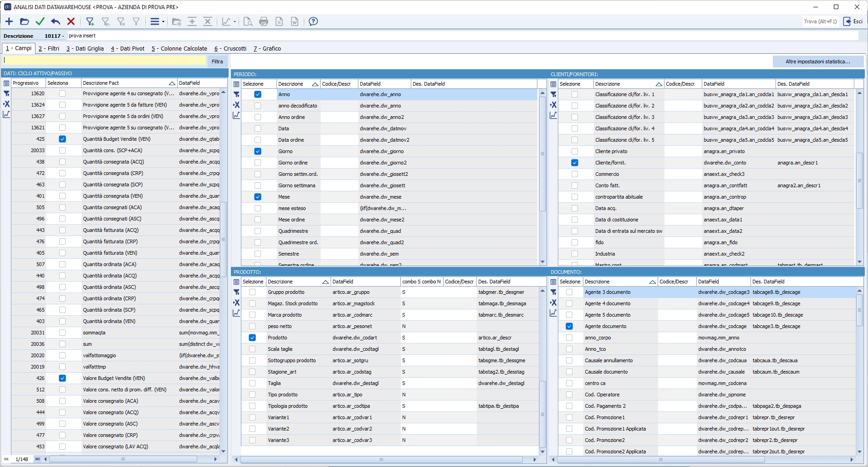The image size is (868, 467).
Task: Click the printer icon in toolbar
Action: pyautogui.click(x=264, y=21)
